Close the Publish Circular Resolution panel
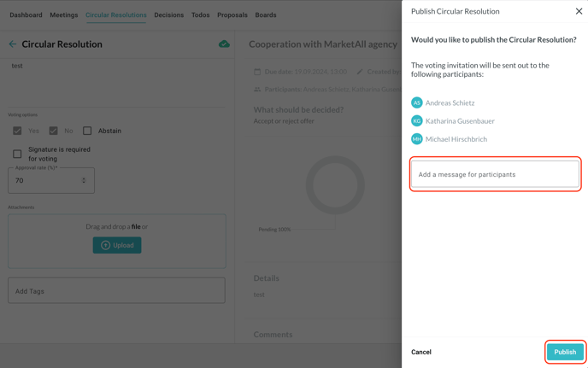 point(579,11)
